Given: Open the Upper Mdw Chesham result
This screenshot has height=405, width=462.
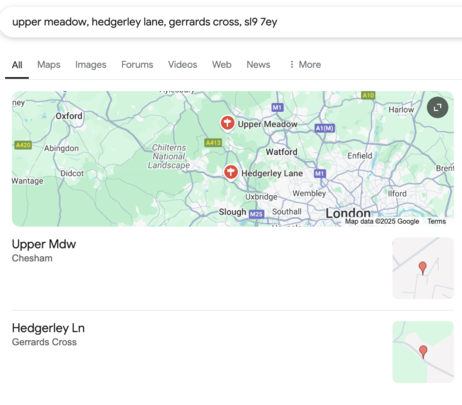Looking at the screenshot, I should (44, 250).
